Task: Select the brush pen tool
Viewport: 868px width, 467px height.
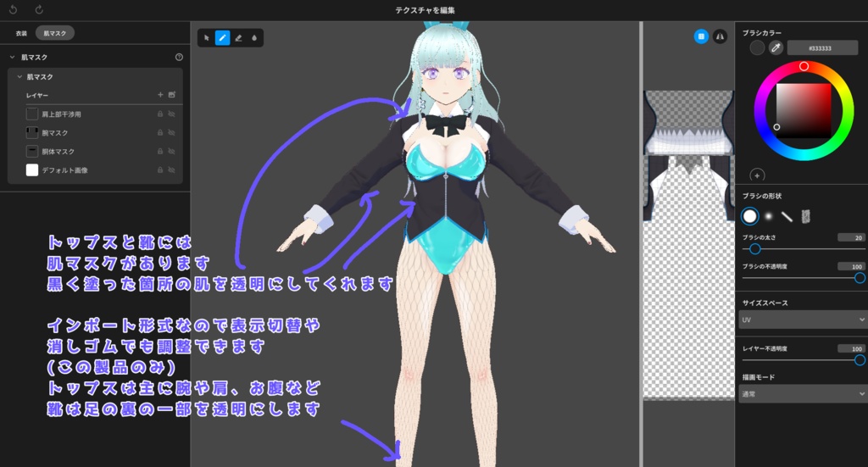Action: tap(223, 37)
